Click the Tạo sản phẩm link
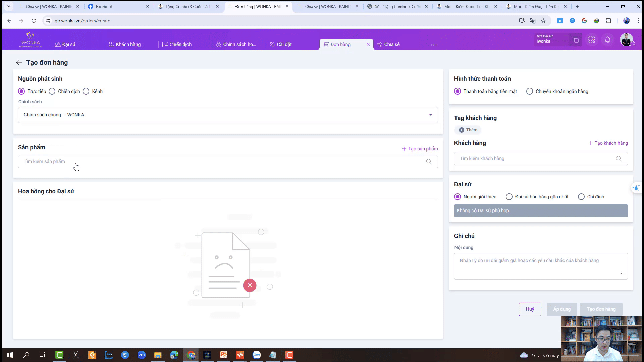This screenshot has height=362, width=644. pyautogui.click(x=420, y=149)
